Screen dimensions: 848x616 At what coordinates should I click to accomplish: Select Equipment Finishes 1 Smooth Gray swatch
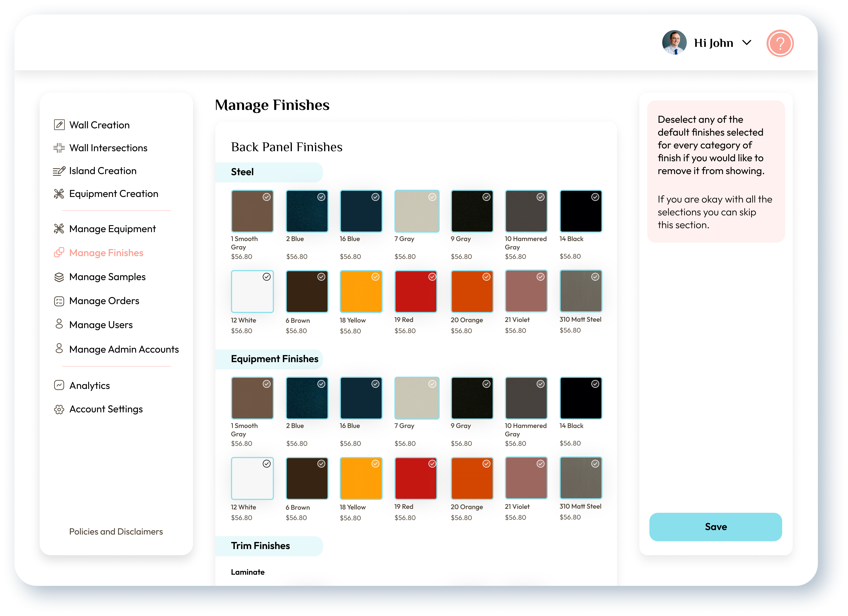252,398
